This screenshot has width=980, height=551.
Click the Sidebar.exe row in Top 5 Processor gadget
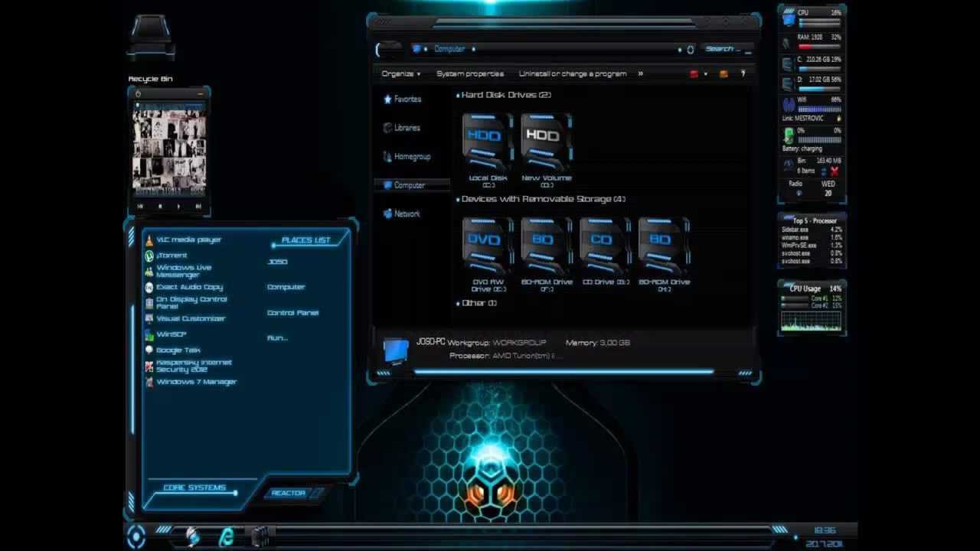(x=812, y=230)
